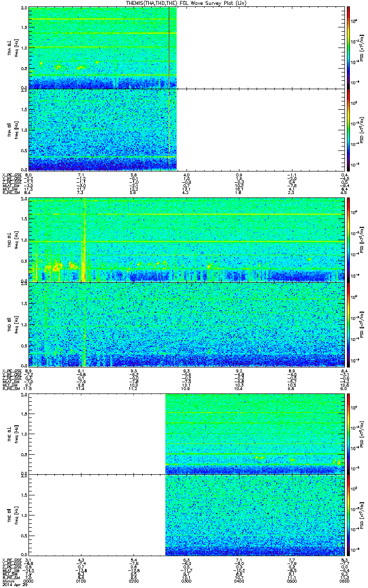
Task: Click the 1.0 tick on THD B⊥ frequency axis
Action: [x=24, y=241]
